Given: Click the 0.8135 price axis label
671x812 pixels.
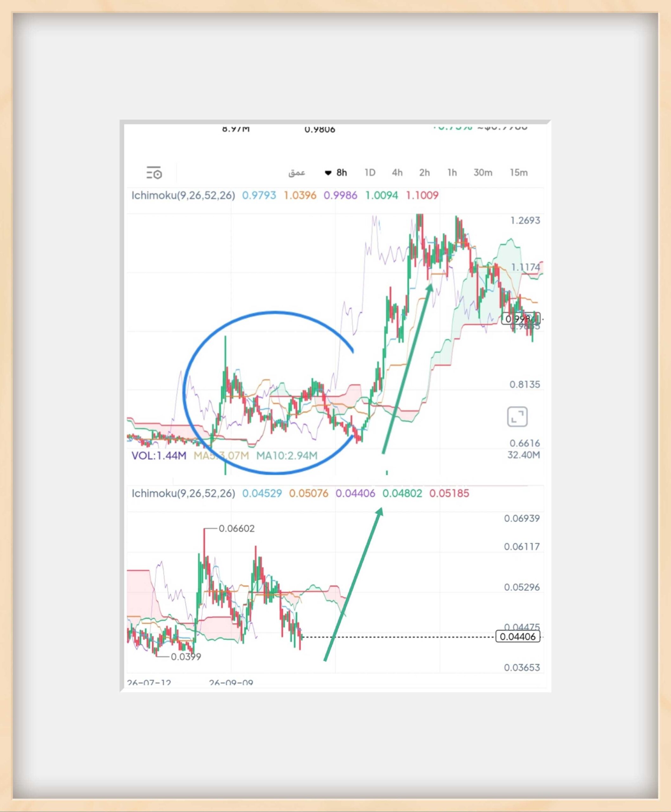Looking at the screenshot, I should (525, 384).
